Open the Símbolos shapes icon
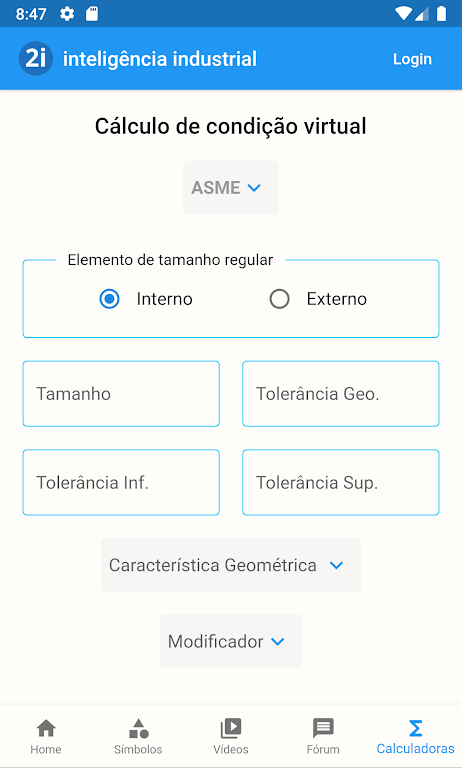The width and height of the screenshot is (462, 768). coord(138,728)
